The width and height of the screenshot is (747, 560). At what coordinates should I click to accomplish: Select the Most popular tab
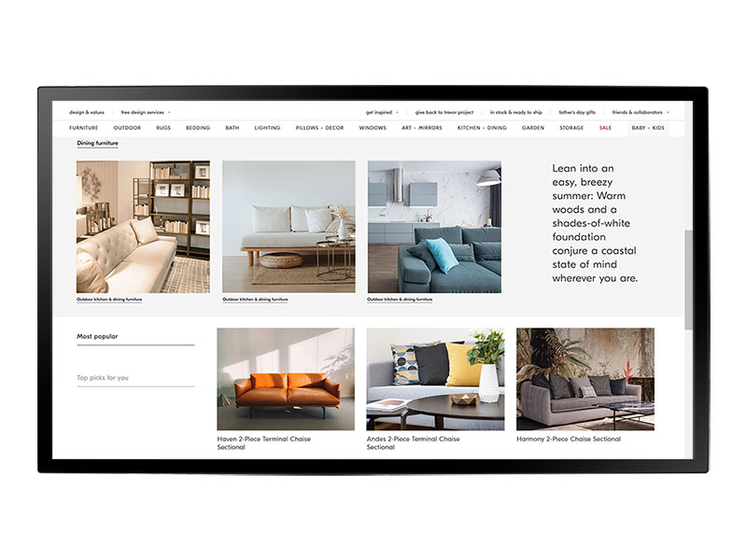(x=97, y=336)
